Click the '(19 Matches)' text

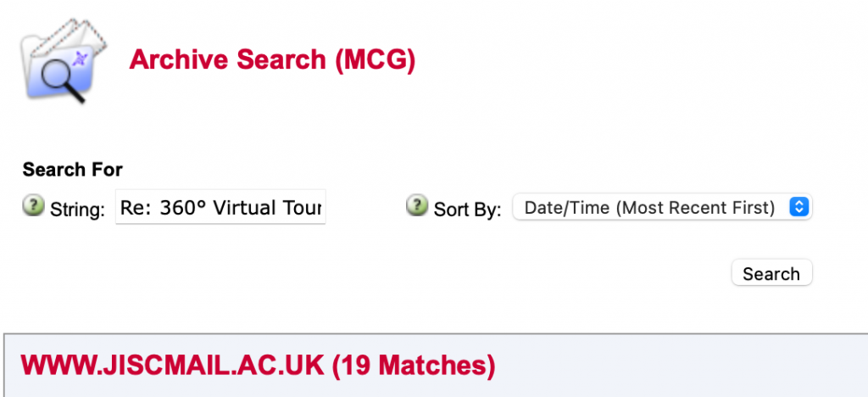(414, 365)
